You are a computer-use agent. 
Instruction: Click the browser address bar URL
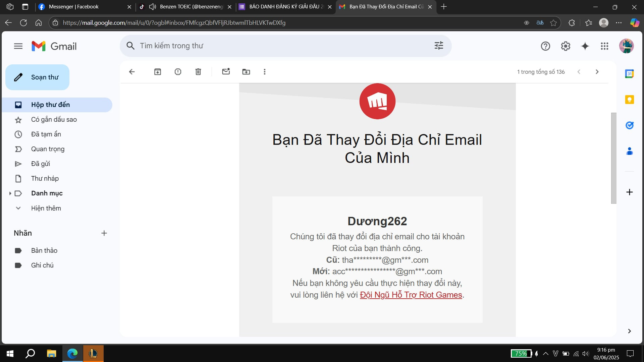click(174, 23)
